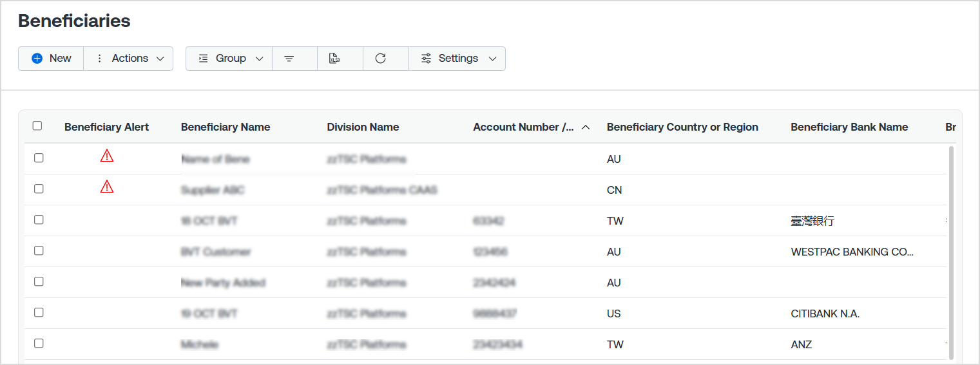Open the Settings dropdown
980x365 pixels.
pos(457,59)
